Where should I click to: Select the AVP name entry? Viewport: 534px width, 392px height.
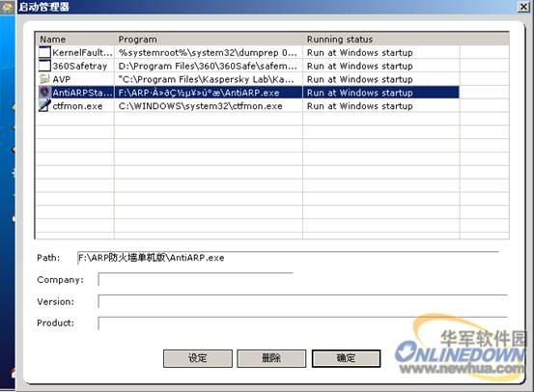click(61, 79)
